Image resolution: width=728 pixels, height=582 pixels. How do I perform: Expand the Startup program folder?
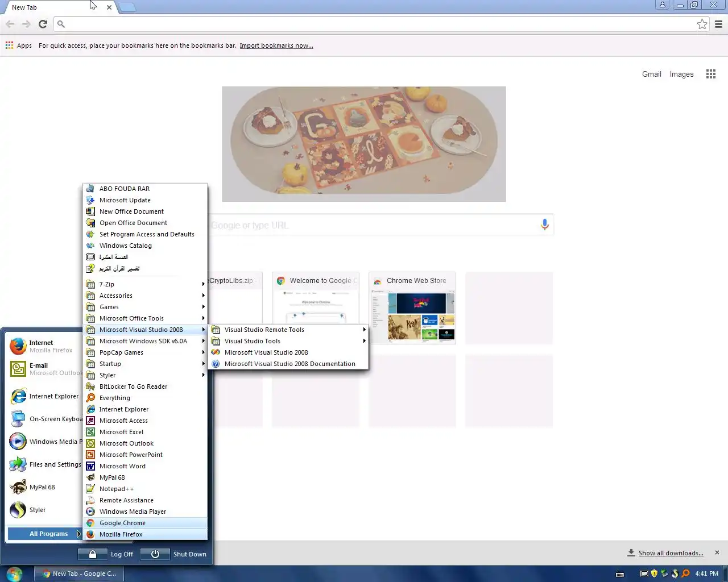coord(145,364)
